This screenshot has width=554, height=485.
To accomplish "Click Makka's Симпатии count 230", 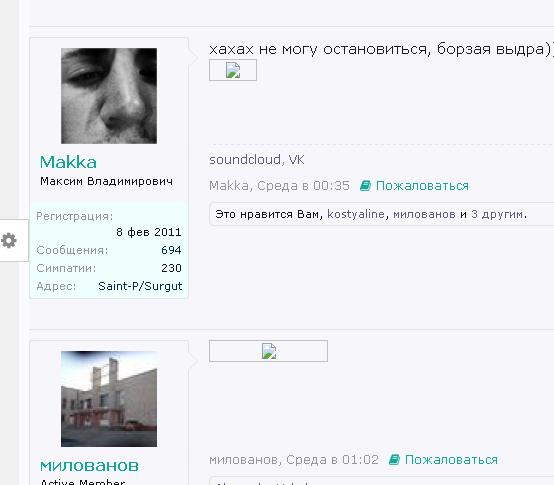I will click(x=171, y=268).
